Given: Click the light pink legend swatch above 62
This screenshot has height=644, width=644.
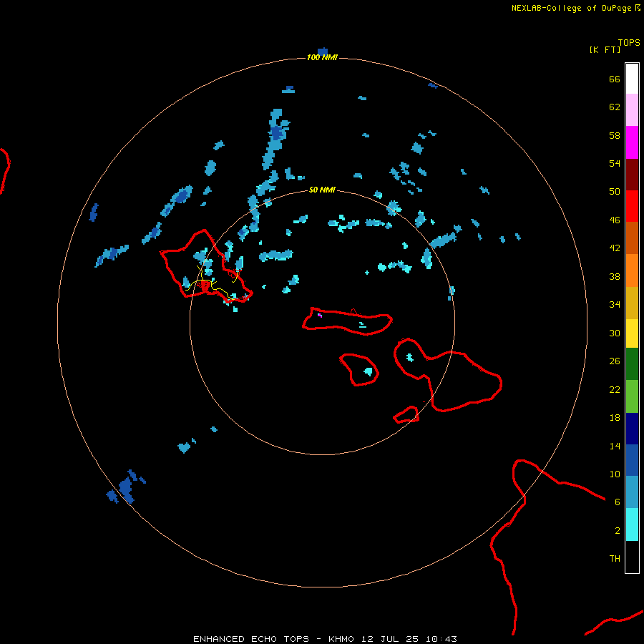Looking at the screenshot, I should point(632,109).
